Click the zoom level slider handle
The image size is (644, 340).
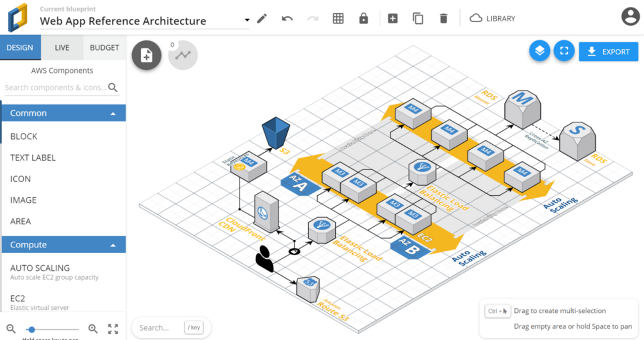pyautogui.click(x=32, y=329)
